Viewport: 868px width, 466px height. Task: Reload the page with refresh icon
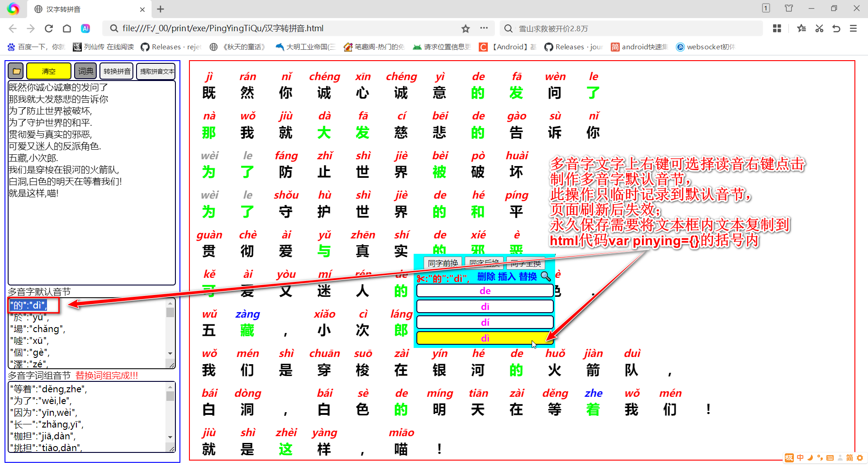(x=49, y=29)
